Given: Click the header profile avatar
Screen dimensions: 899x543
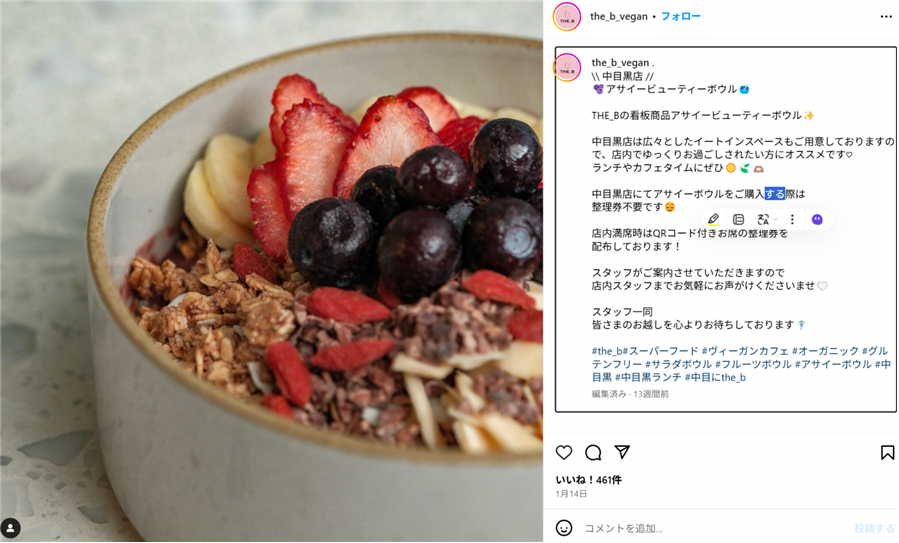Looking at the screenshot, I should coord(566,17).
